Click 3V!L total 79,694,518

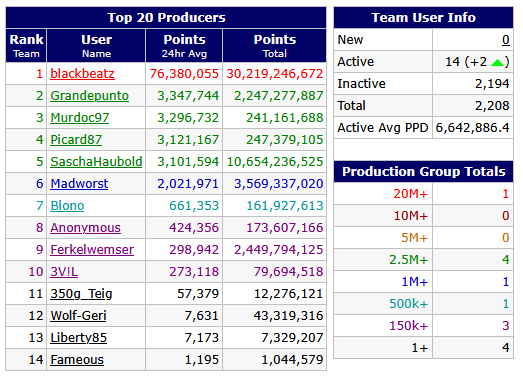(288, 272)
